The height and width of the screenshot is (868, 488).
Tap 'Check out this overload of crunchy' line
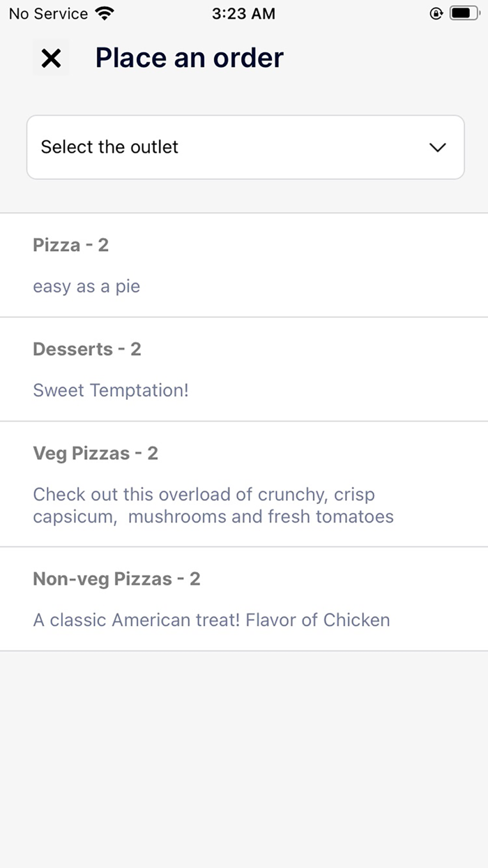pos(204,495)
